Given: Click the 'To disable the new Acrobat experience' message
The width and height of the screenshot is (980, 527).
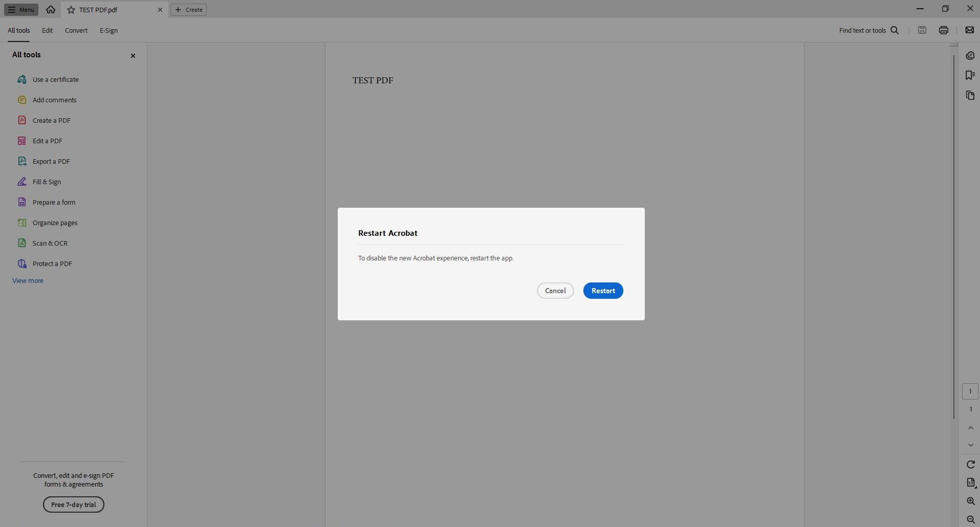Looking at the screenshot, I should 435,258.
